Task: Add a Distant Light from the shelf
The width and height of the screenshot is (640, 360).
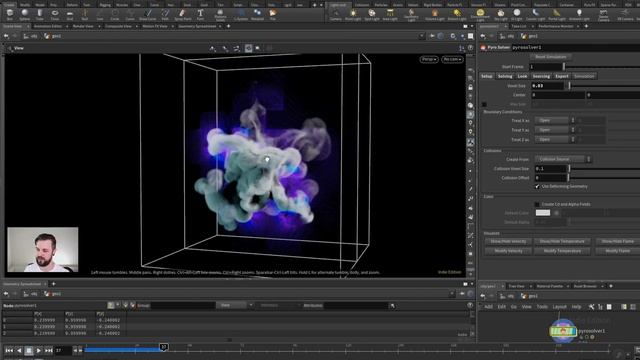Action: click(x=457, y=15)
